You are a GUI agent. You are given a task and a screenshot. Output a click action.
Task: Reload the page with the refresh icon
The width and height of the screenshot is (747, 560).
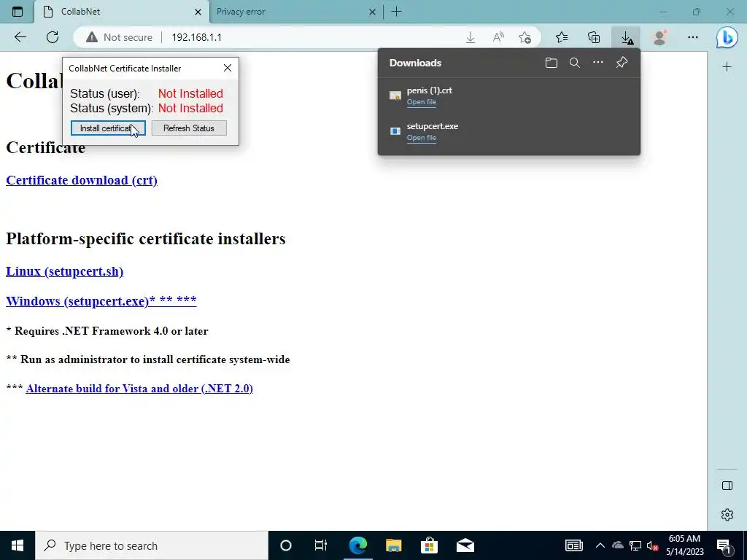pyautogui.click(x=53, y=37)
